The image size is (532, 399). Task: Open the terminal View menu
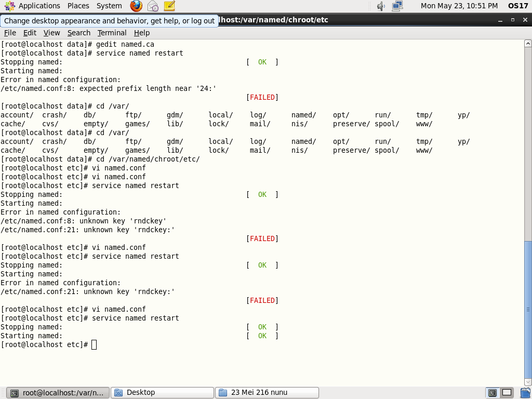pos(51,33)
